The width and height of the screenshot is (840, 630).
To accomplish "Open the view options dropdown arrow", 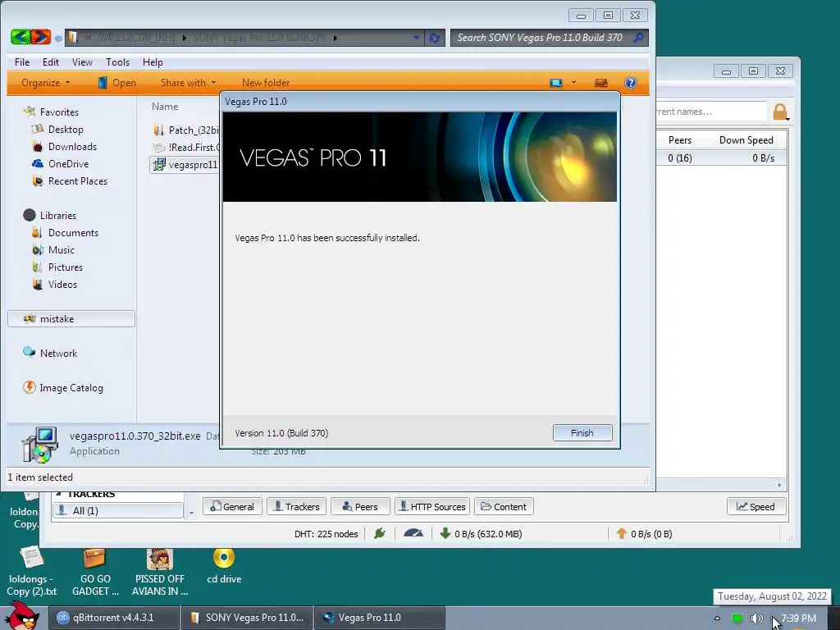I will (x=573, y=83).
